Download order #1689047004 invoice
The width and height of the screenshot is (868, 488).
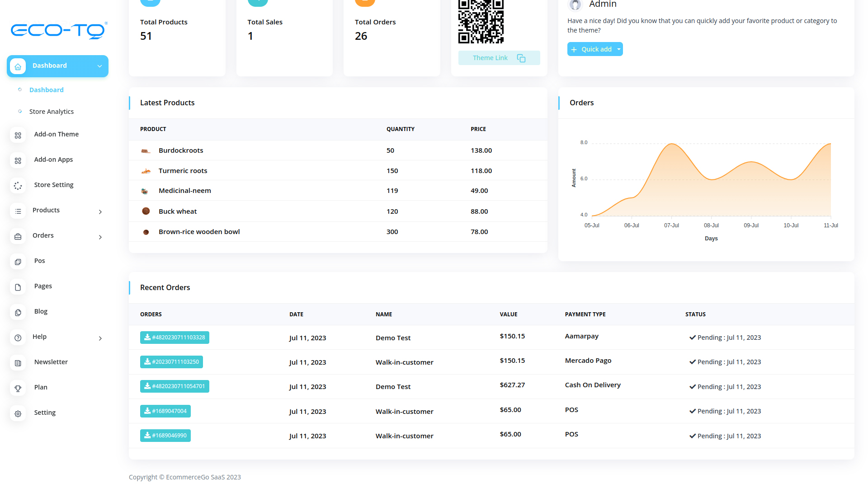pyautogui.click(x=165, y=411)
